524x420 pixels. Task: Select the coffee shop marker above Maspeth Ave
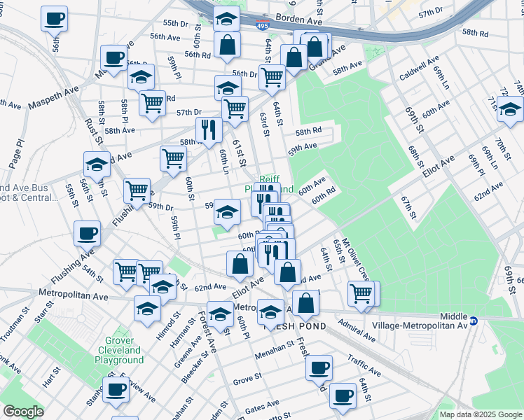[x=113, y=58]
